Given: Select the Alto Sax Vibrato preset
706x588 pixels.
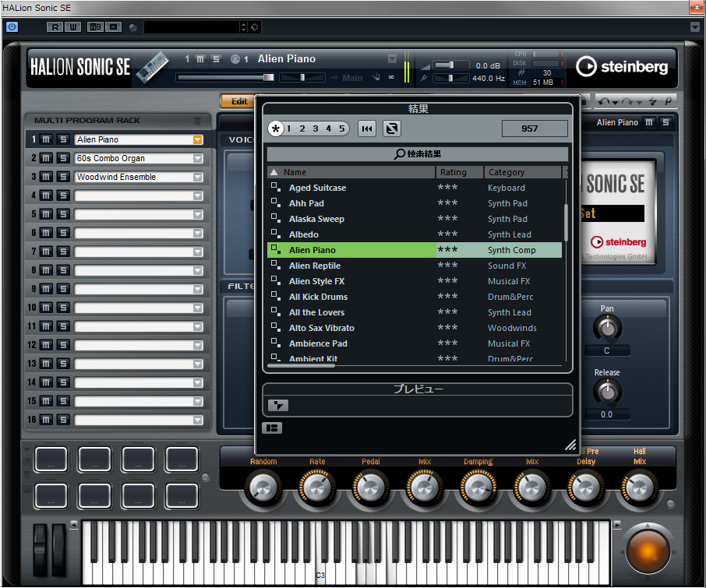Looking at the screenshot, I should pos(415,328).
